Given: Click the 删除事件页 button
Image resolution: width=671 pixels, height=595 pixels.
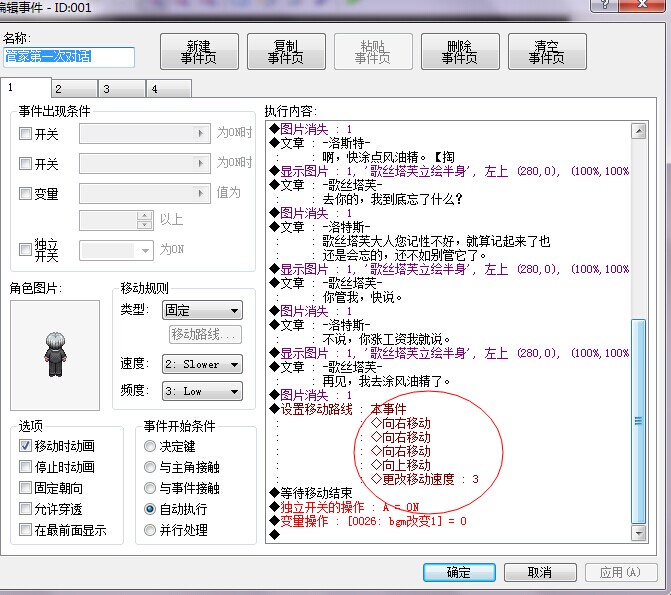Looking at the screenshot, I should pyautogui.click(x=460, y=51).
